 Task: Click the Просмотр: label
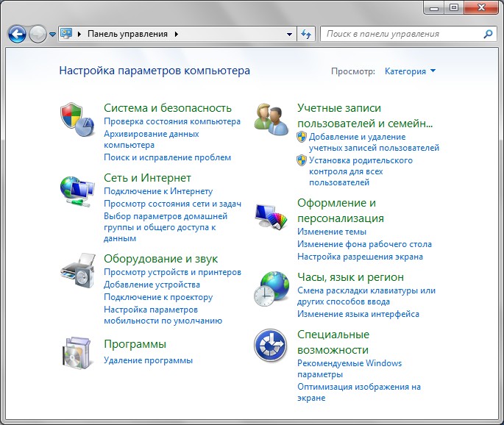click(353, 71)
